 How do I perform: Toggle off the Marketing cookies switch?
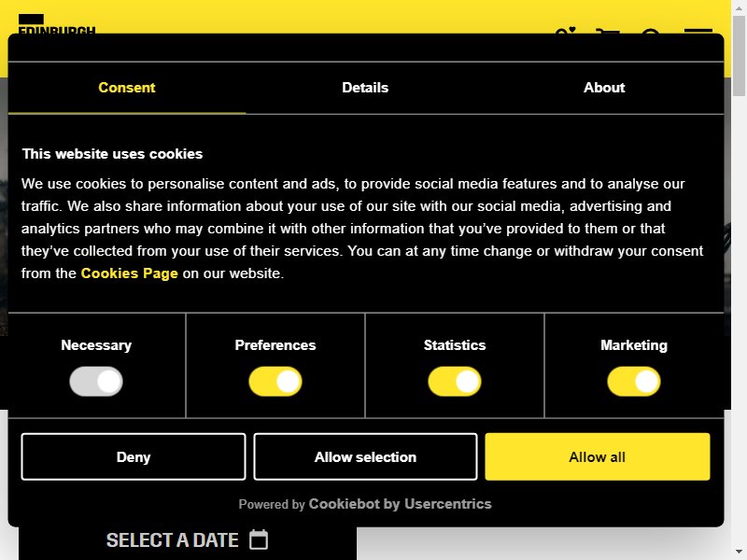pyautogui.click(x=634, y=382)
